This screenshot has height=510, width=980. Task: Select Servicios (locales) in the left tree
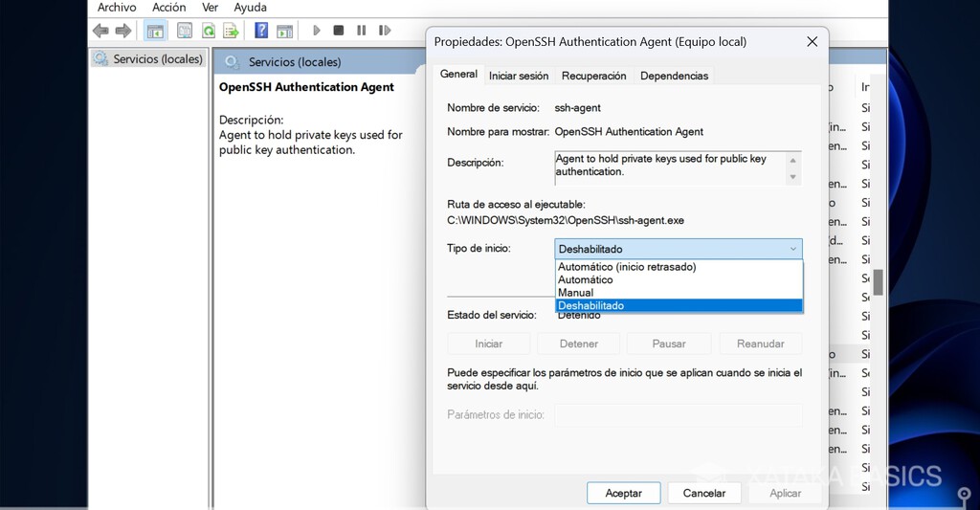pos(158,59)
